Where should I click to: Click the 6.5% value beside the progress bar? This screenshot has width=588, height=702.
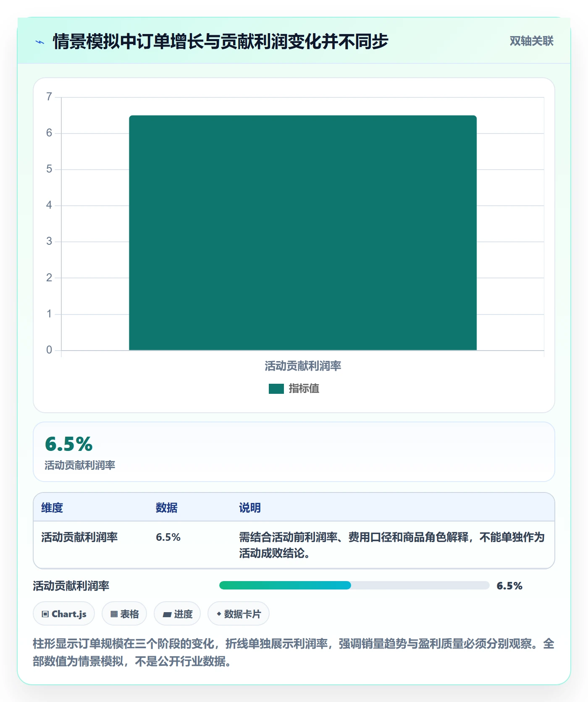tap(509, 586)
